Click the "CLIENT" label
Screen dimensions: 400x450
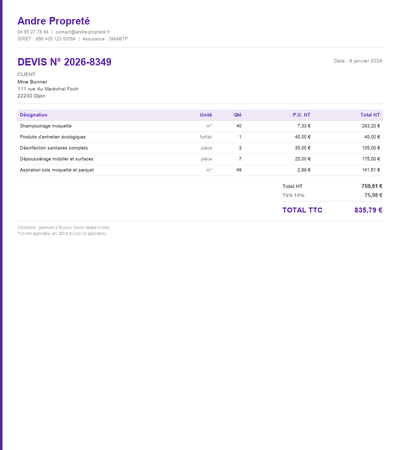[x=26, y=74]
